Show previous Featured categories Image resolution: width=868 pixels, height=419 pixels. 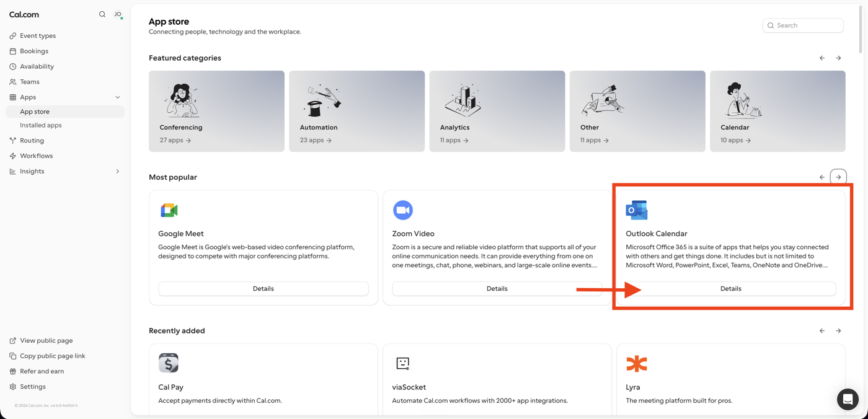pos(822,58)
